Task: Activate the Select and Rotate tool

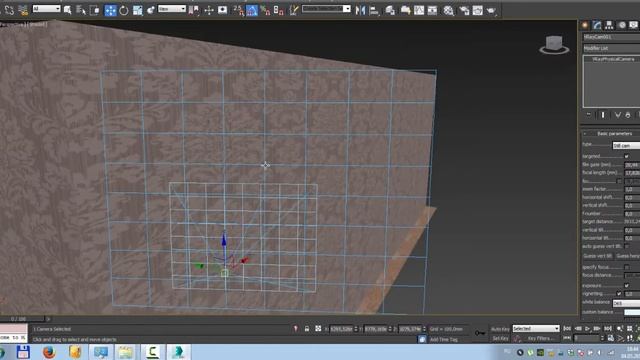Action: pos(123,10)
